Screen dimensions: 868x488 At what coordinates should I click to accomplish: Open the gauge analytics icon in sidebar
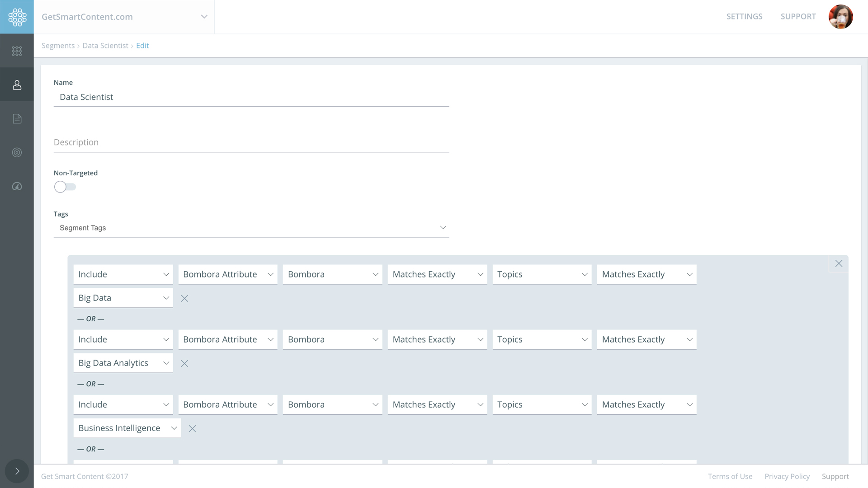[17, 186]
